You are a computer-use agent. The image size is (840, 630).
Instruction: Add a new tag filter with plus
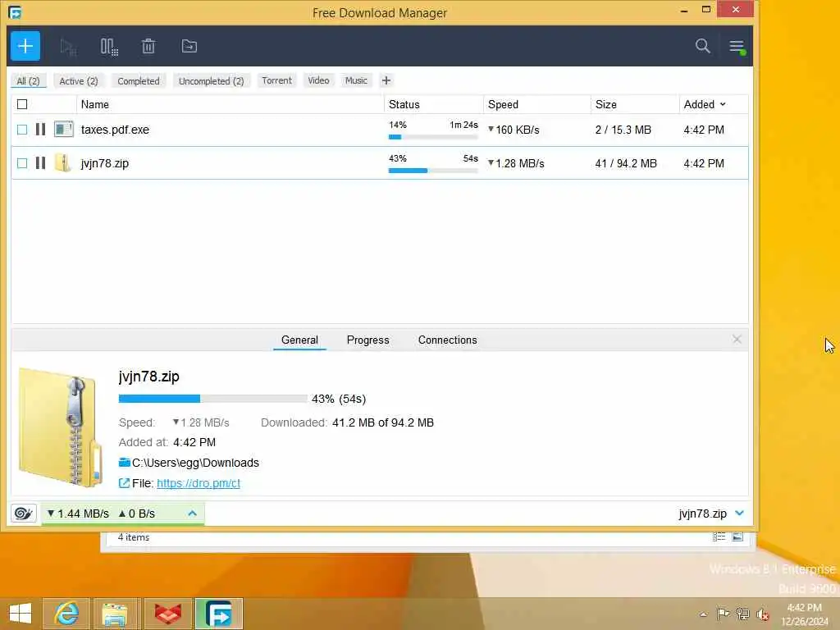pyautogui.click(x=386, y=81)
